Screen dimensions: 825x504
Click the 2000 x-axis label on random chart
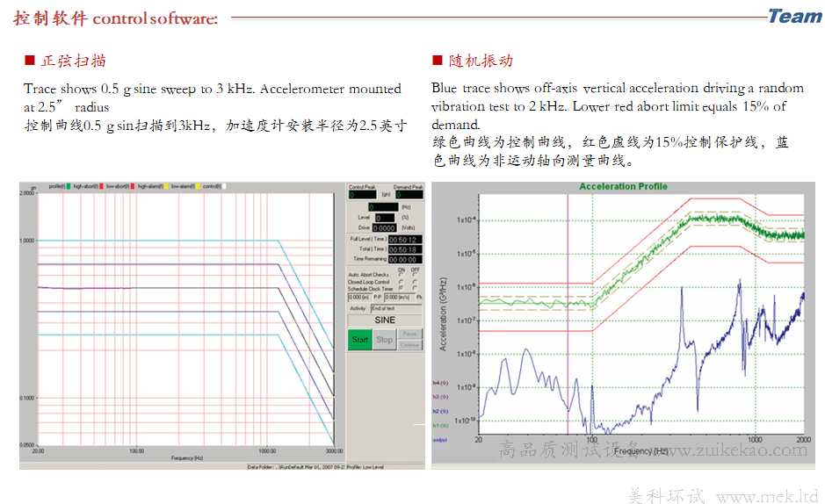803,440
